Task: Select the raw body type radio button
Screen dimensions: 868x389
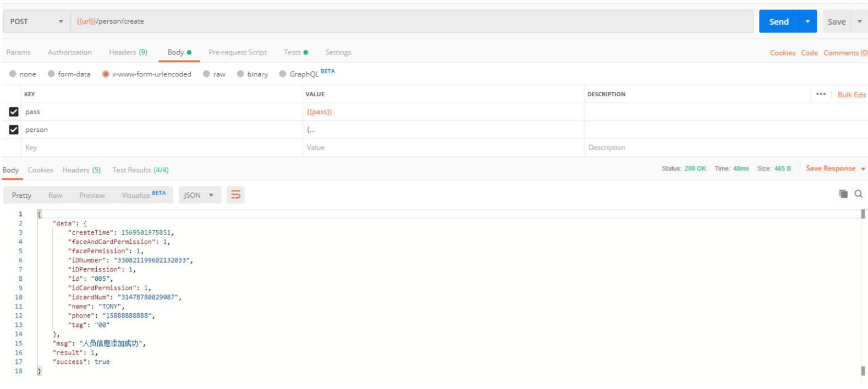Action: (207, 74)
